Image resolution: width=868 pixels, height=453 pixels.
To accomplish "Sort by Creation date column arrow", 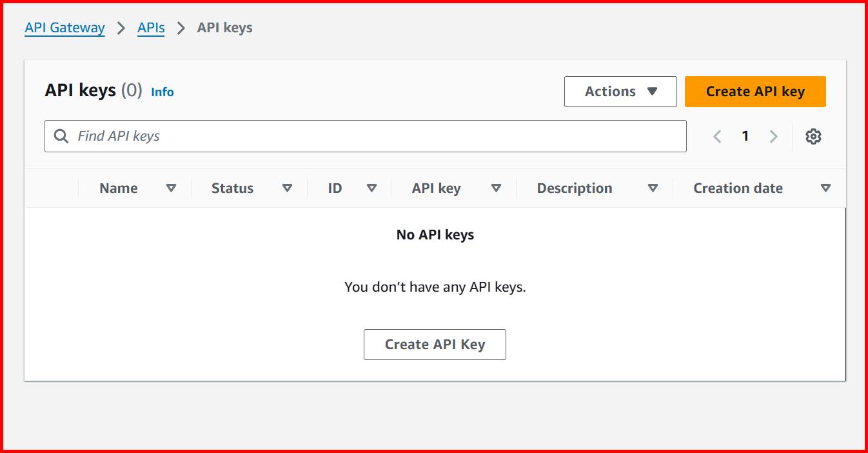I will [825, 188].
